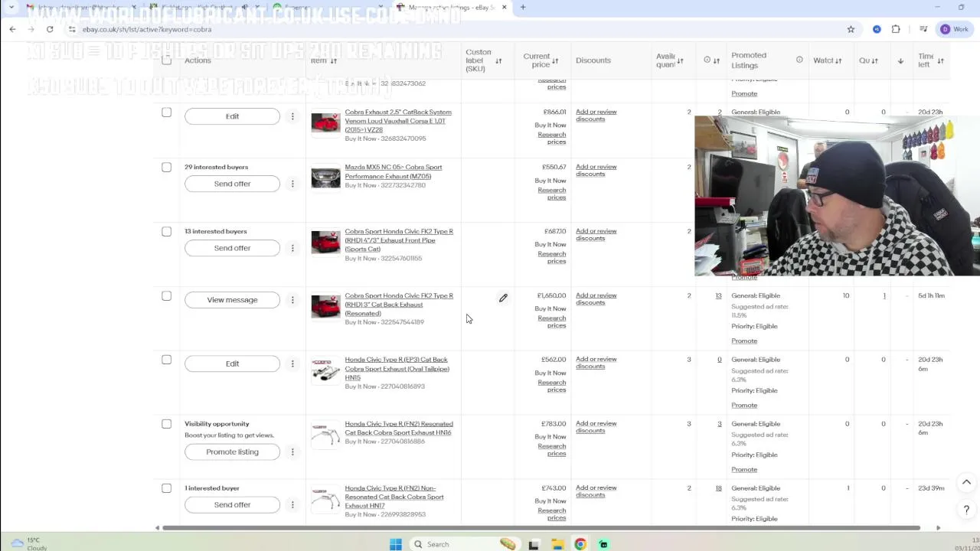The height and width of the screenshot is (551, 980).
Task: Click right arrow of horizontal scrollbar
Action: 938,527
